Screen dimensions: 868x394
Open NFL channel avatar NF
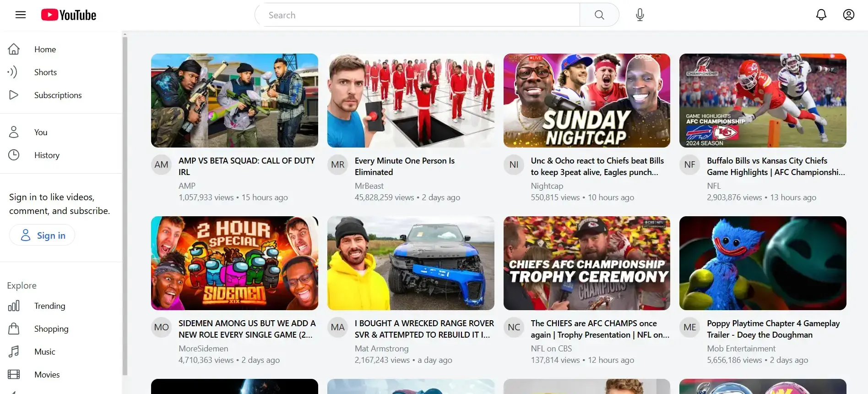[689, 164]
